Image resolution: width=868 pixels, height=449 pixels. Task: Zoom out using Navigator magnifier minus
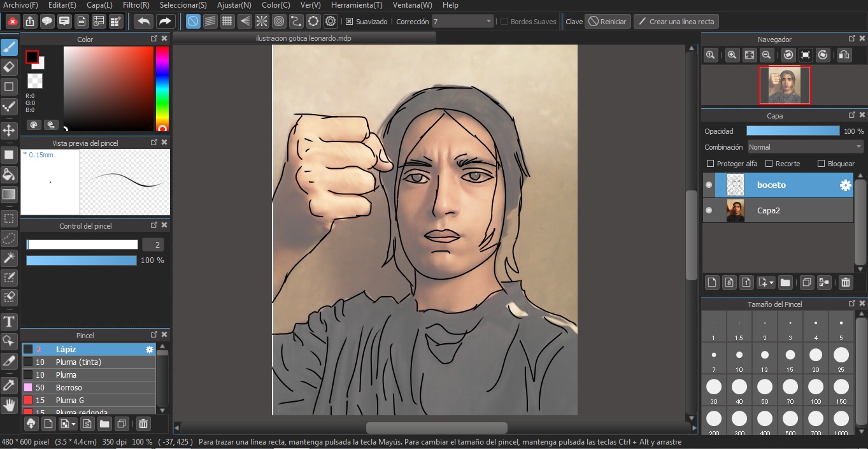767,55
